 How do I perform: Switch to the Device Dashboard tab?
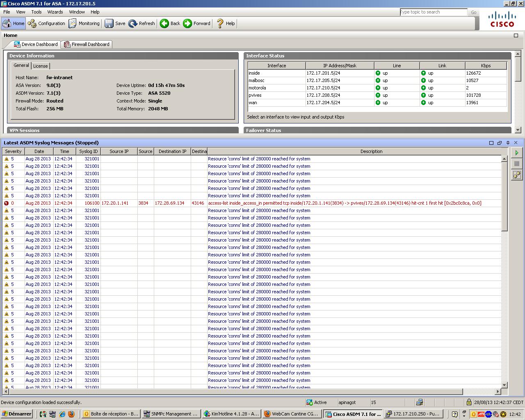36,44
